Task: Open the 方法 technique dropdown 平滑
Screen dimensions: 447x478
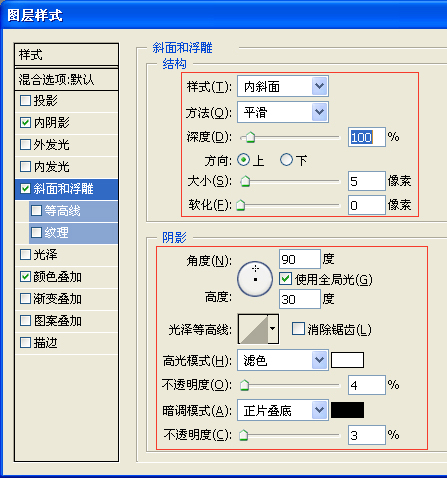Action: click(283, 112)
